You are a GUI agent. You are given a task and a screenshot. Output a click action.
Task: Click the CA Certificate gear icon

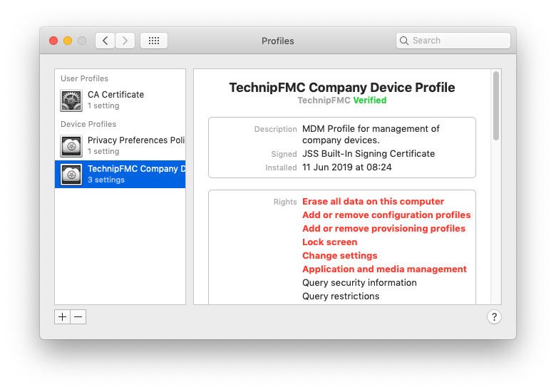[71, 100]
